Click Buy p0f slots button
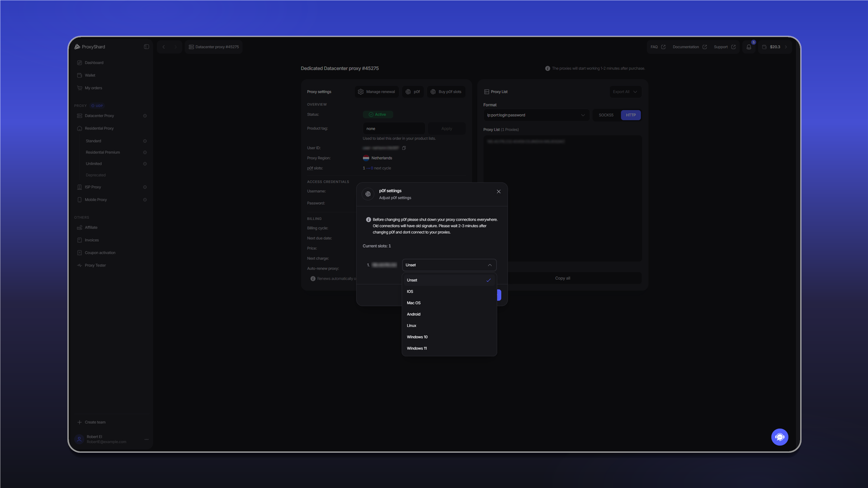The image size is (868, 488). coord(446,92)
